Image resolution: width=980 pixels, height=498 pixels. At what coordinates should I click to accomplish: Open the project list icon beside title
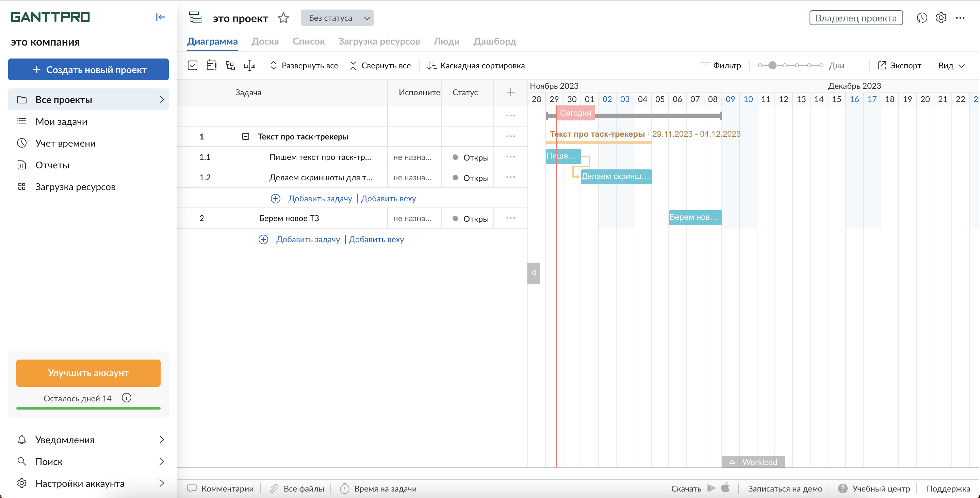[196, 18]
